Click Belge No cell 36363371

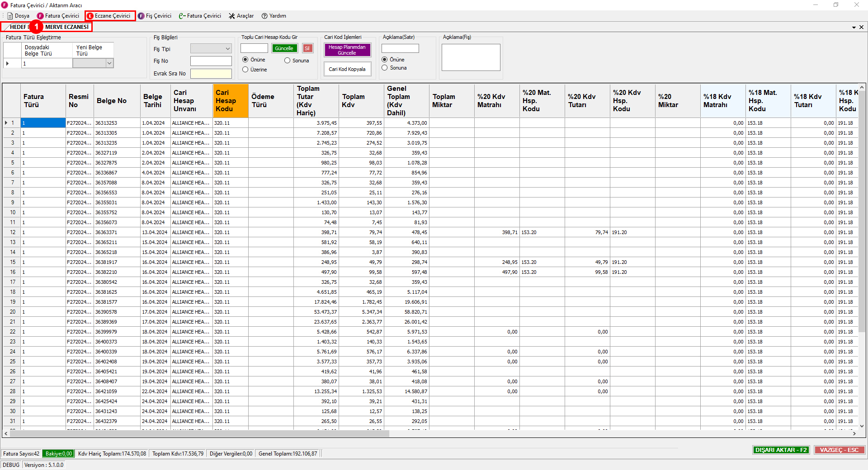pyautogui.click(x=117, y=232)
